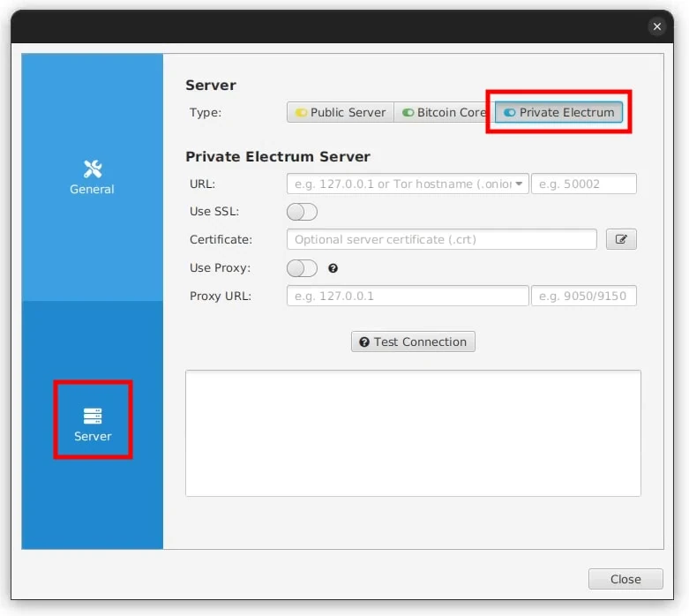Click the certificate file edit icon
Image resolution: width=689 pixels, height=616 pixels.
[621, 239]
